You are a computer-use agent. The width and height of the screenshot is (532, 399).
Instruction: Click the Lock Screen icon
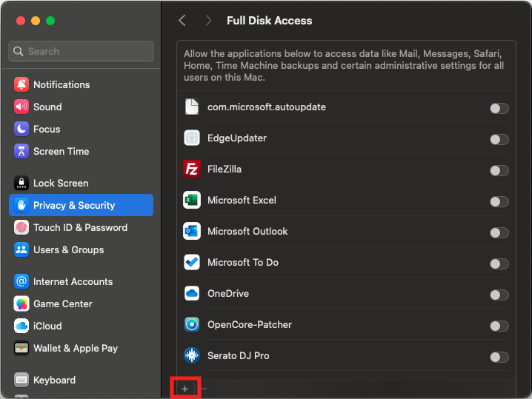click(x=21, y=183)
